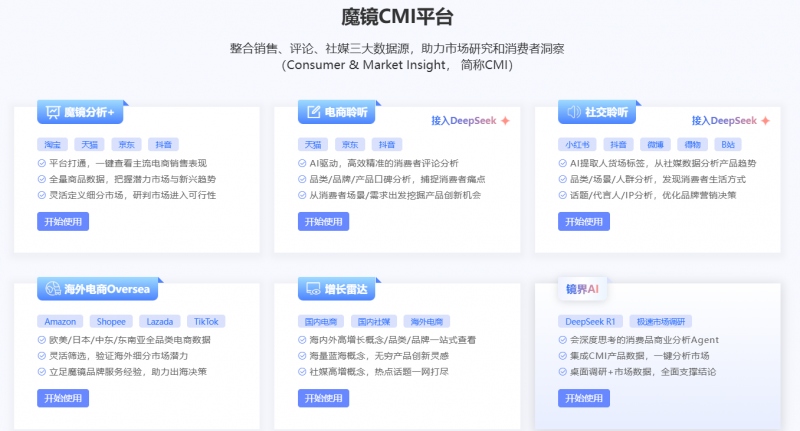This screenshot has width=800, height=431.
Task: Select the TikTok platform tag
Action: coord(205,321)
